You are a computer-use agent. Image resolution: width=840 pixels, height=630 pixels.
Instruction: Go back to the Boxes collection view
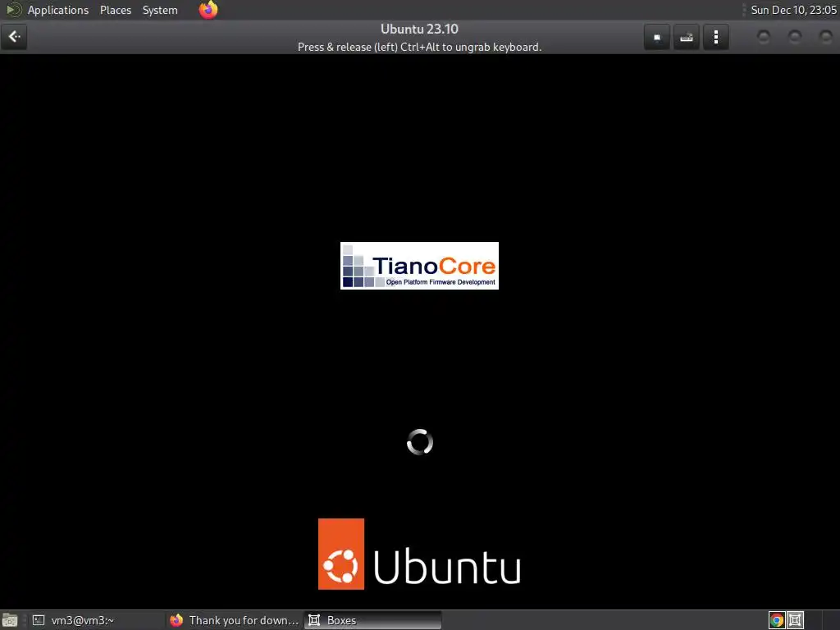[14, 37]
